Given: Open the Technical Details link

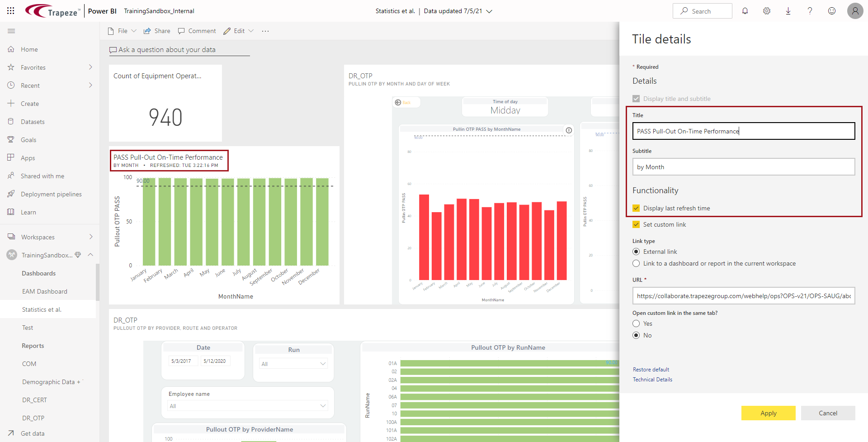Looking at the screenshot, I should click(x=652, y=380).
